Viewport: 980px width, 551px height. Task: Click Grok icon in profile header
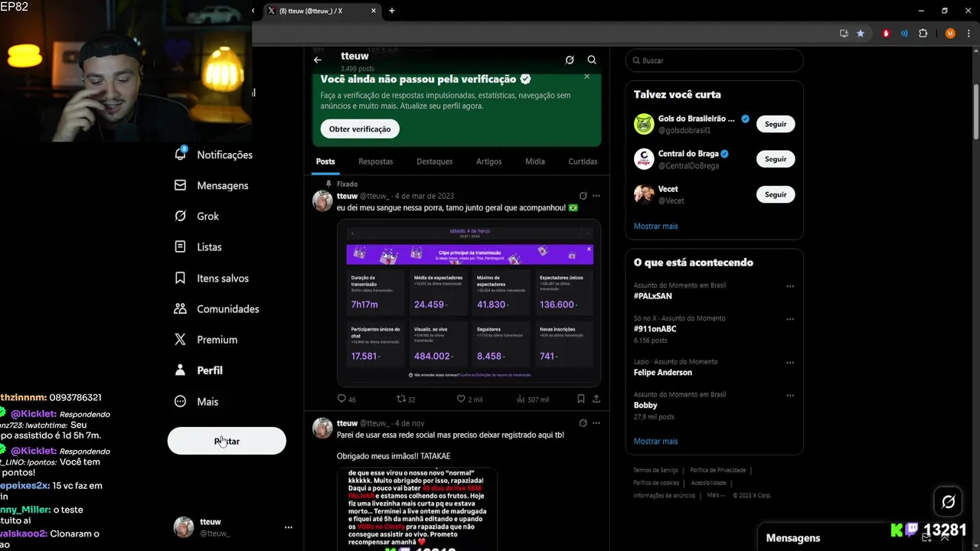(x=570, y=60)
